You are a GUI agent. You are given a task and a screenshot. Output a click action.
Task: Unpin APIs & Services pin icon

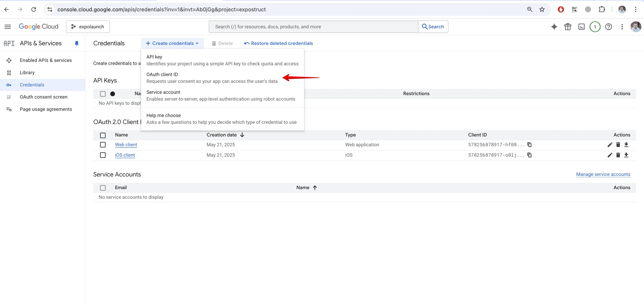[x=76, y=43]
